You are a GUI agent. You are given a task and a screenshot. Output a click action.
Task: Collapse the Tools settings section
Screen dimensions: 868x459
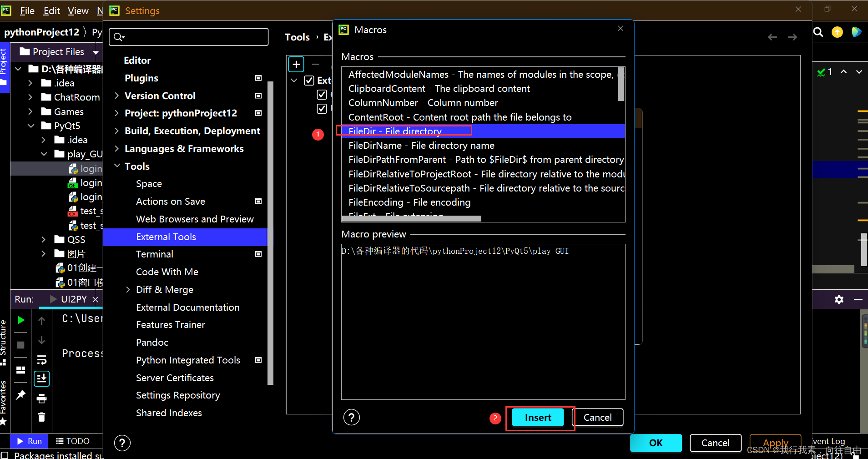pos(117,166)
